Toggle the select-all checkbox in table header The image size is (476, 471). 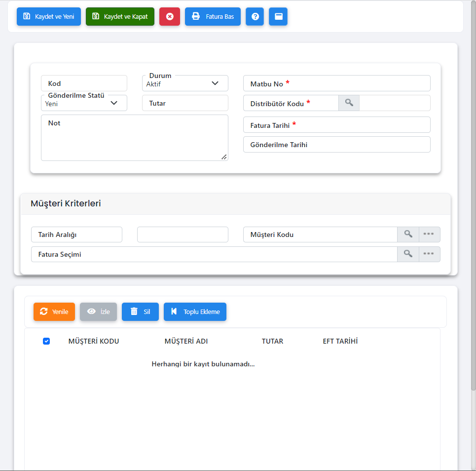coord(46,341)
